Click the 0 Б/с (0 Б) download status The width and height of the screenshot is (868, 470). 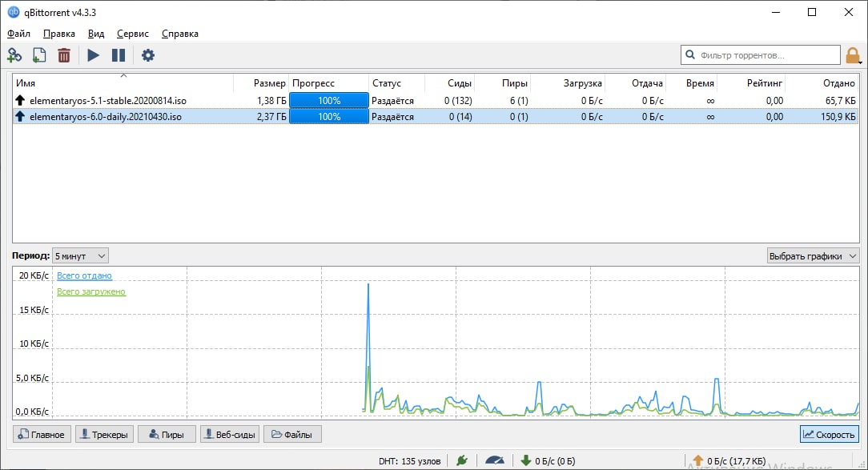(x=555, y=460)
